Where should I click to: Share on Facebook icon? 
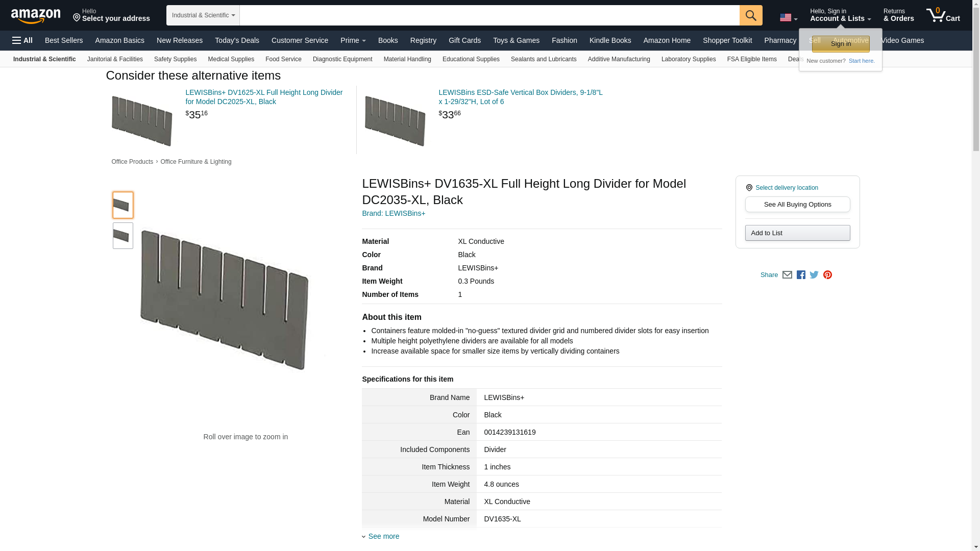tap(801, 275)
